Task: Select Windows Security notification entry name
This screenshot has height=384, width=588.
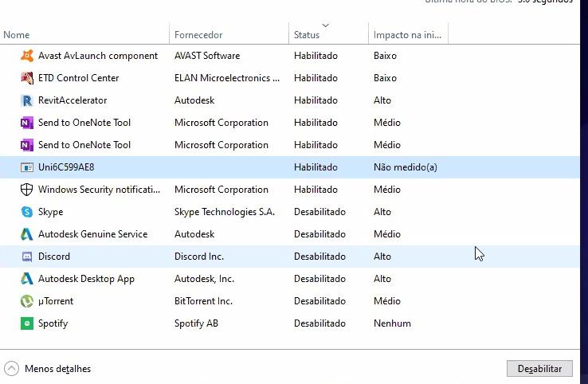Action: (x=99, y=190)
